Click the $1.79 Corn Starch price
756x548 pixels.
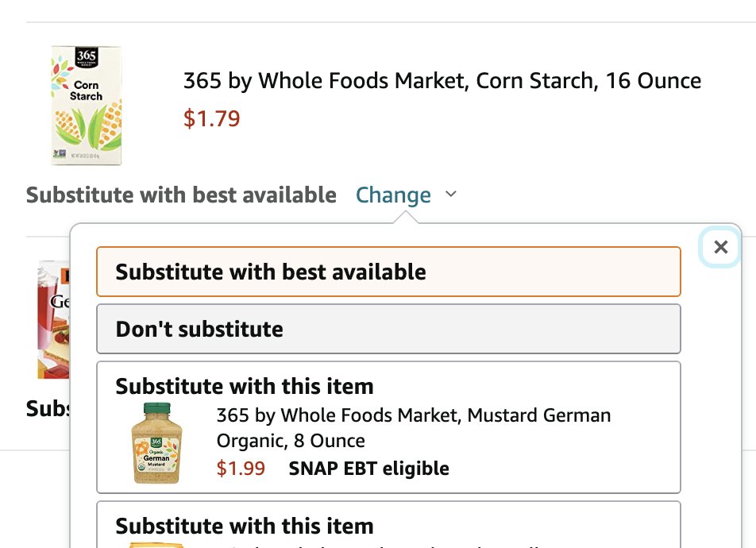pos(211,118)
